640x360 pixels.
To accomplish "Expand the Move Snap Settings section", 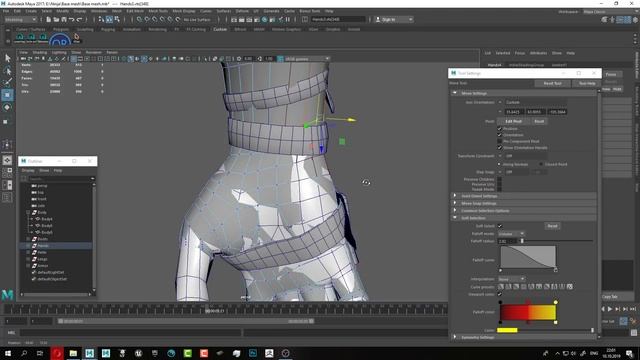I will click(x=455, y=203).
